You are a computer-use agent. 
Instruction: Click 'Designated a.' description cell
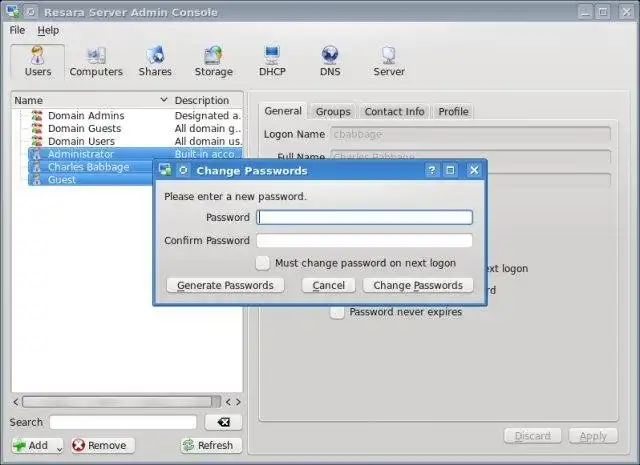click(208, 116)
